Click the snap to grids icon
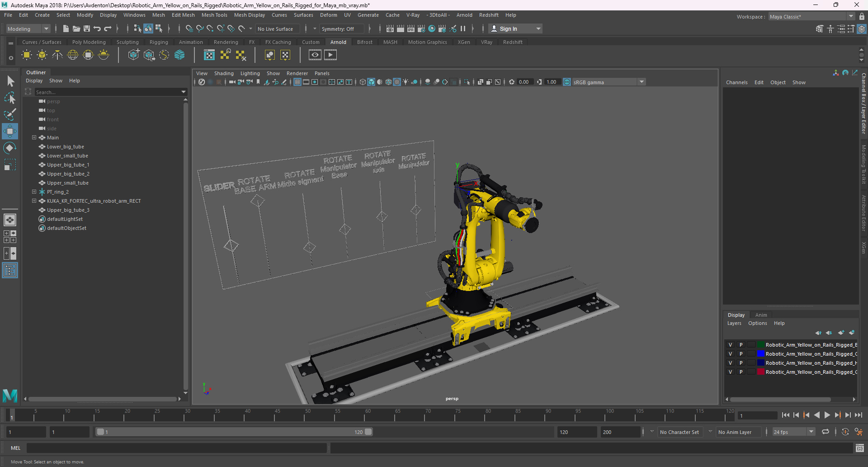 click(x=189, y=29)
